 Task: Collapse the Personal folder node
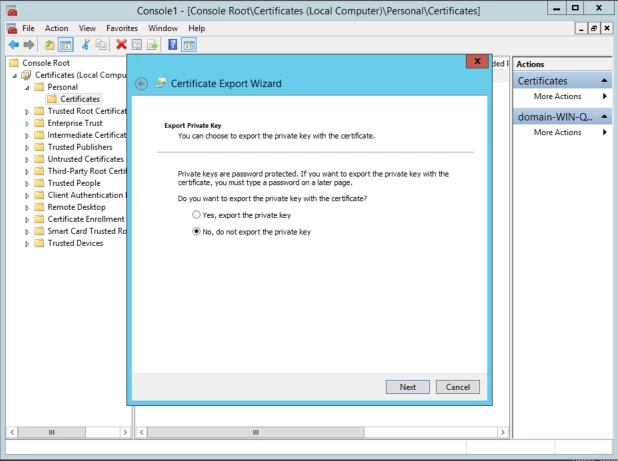[27, 88]
